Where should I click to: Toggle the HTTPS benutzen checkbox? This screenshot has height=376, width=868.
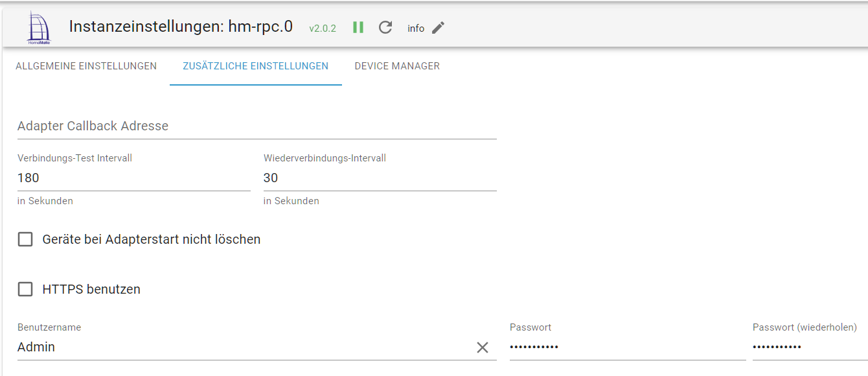25,289
